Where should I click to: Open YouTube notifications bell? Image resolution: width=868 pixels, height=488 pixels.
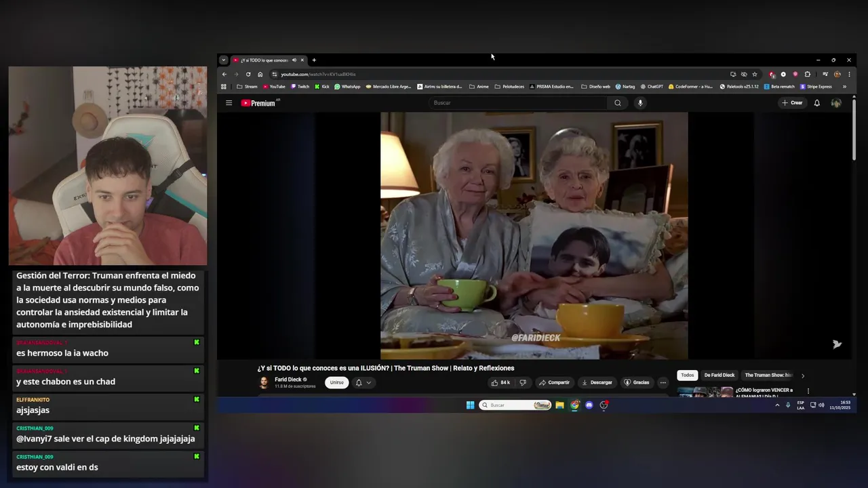(817, 103)
